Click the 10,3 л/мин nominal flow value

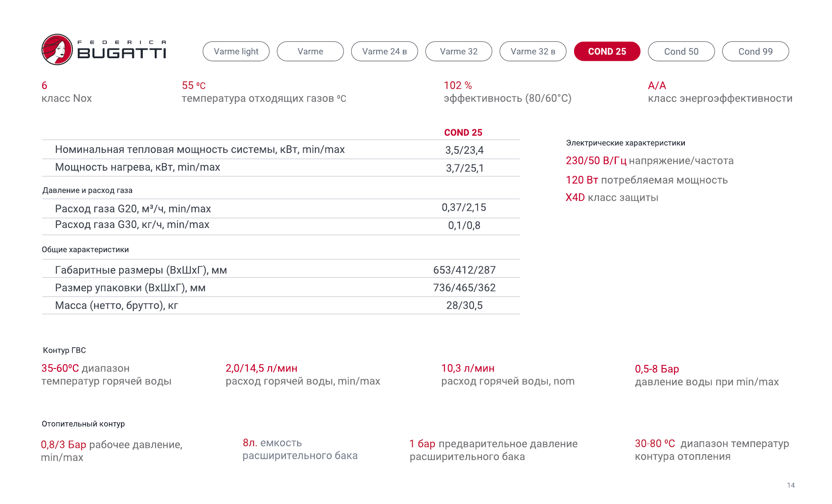click(467, 368)
